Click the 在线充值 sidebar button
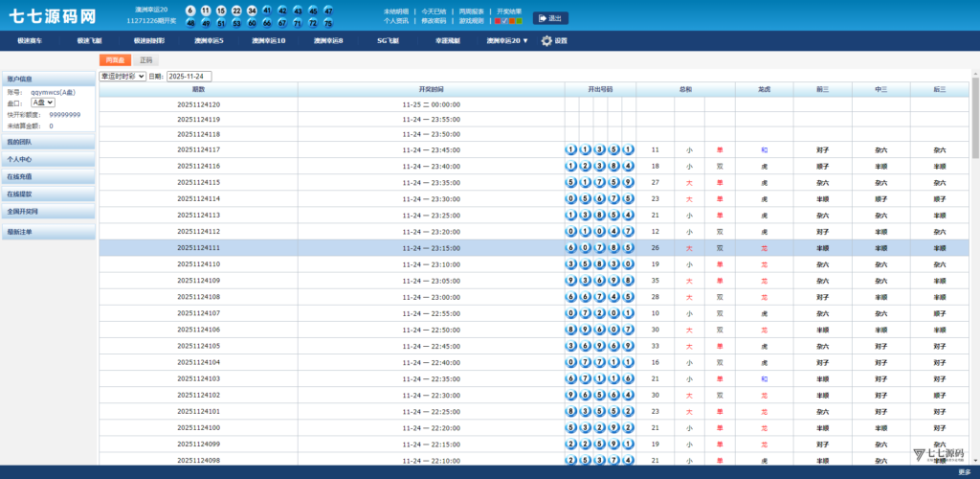 48,176
